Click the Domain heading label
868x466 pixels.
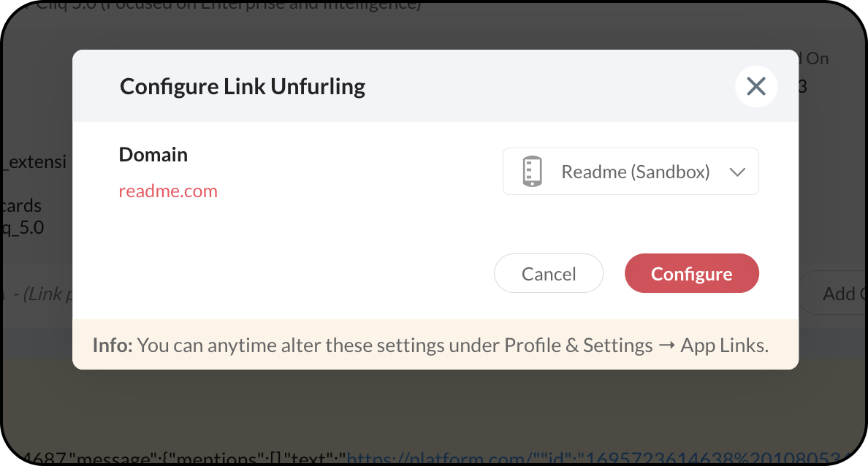(153, 154)
